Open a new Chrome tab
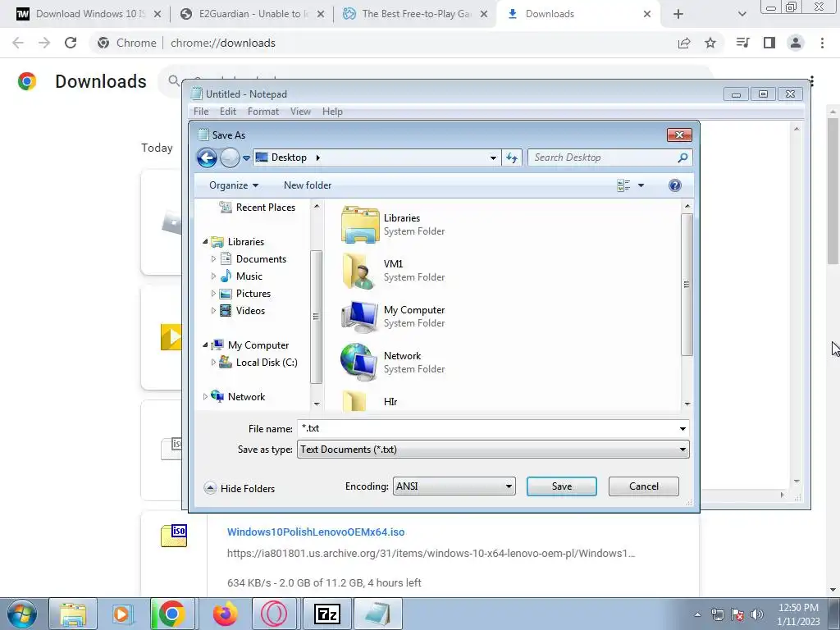Viewport: 840px width, 630px height. tap(678, 14)
